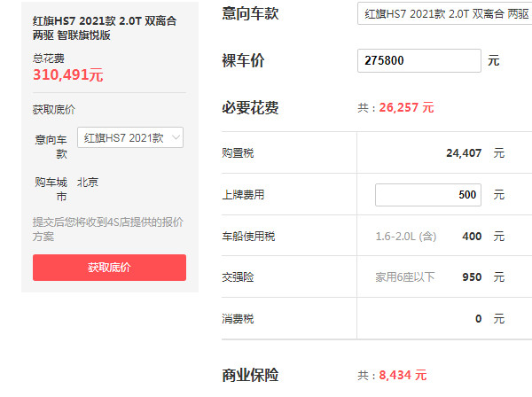Click the 购置税 row label
The image size is (532, 397).
tap(238, 153)
